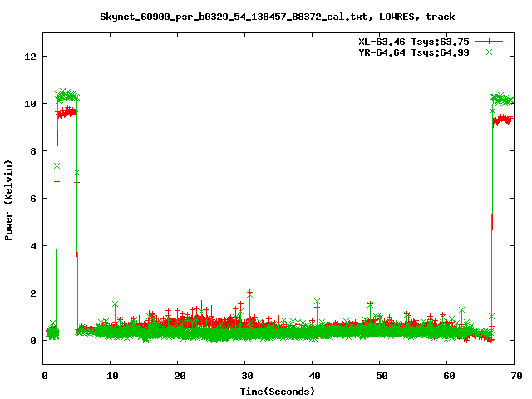532x399 pixels.
Task: Click the y-axis tick label 4
Action: click(33, 246)
